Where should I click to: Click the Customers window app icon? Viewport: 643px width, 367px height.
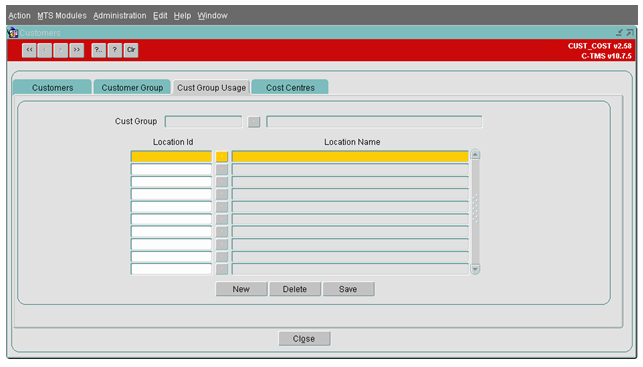click(13, 32)
